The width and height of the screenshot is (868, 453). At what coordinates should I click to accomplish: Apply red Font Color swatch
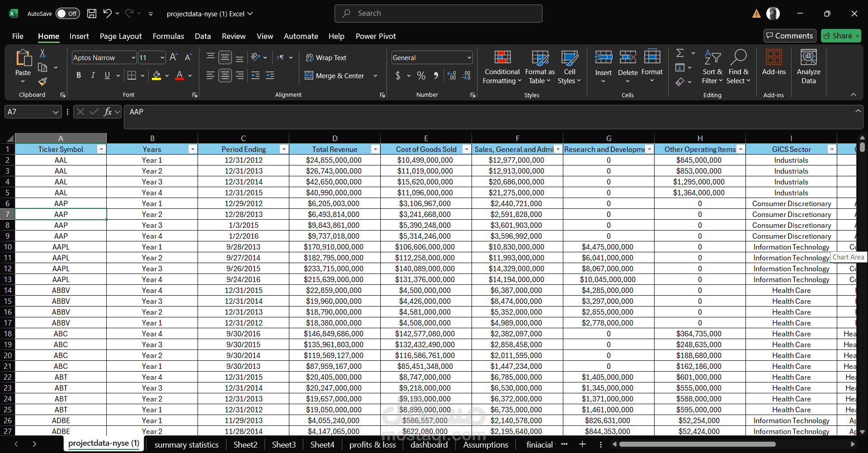[179, 75]
